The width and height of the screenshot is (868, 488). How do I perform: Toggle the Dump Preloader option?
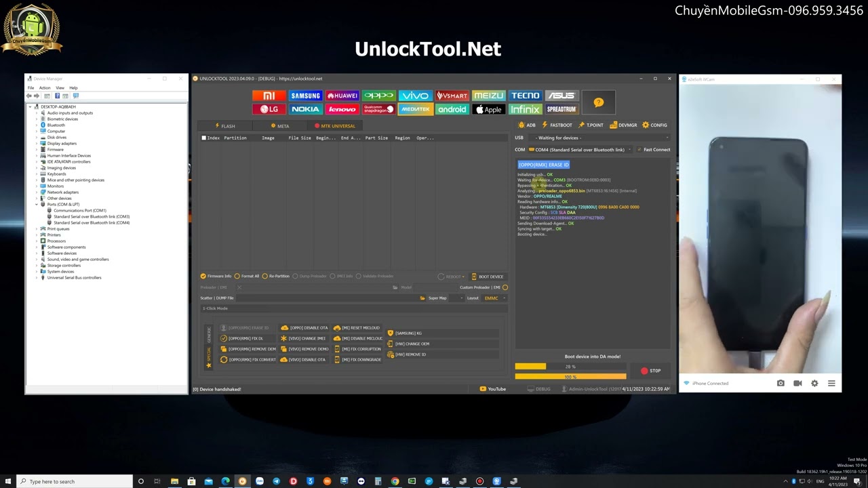point(310,277)
